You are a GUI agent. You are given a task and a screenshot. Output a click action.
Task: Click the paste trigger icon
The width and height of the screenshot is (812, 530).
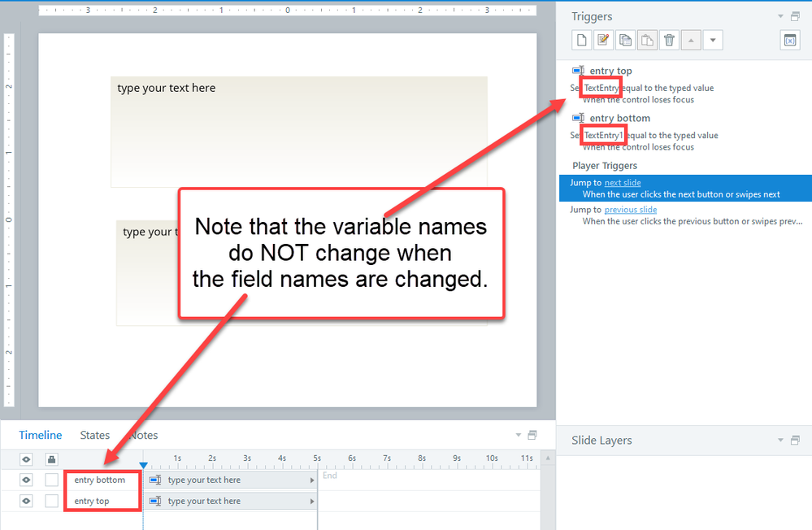647,40
